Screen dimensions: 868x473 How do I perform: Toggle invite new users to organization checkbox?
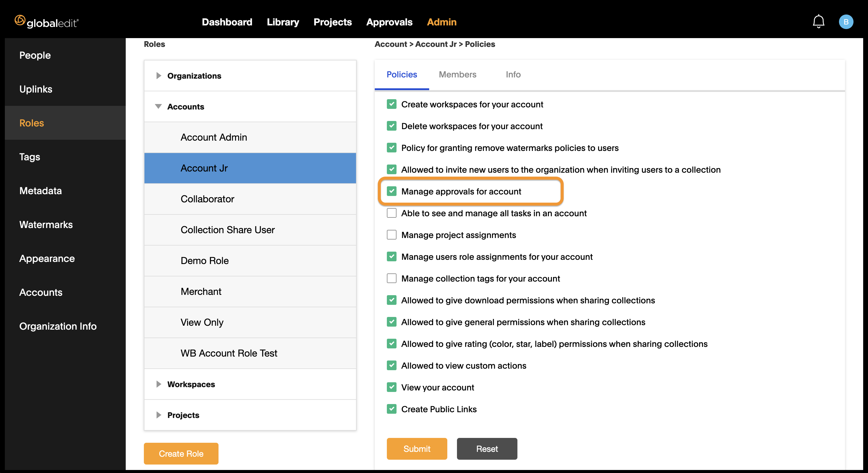click(392, 170)
